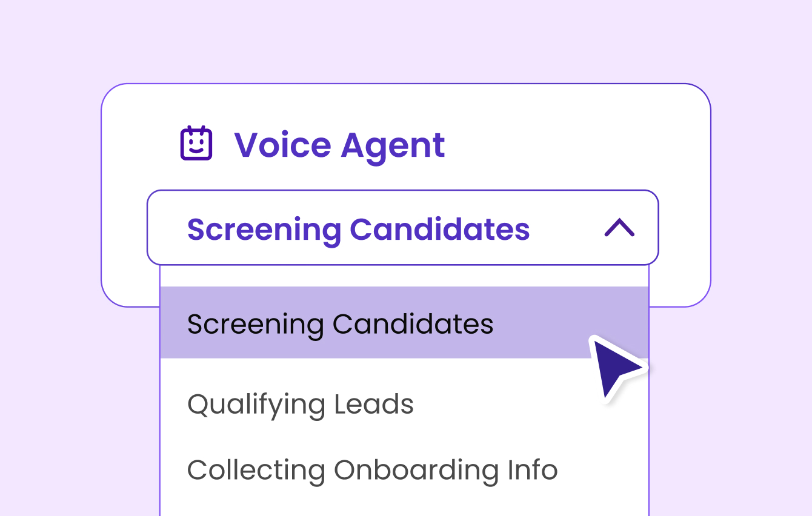The height and width of the screenshot is (516, 812).
Task: Click the purple agent logo beside the title
Action: coord(196,143)
